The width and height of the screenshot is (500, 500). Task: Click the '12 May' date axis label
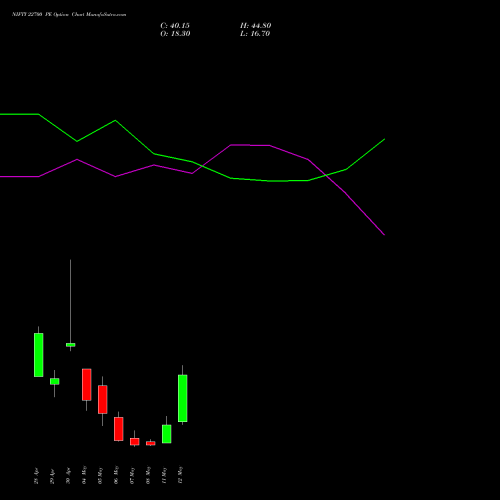coord(180,475)
